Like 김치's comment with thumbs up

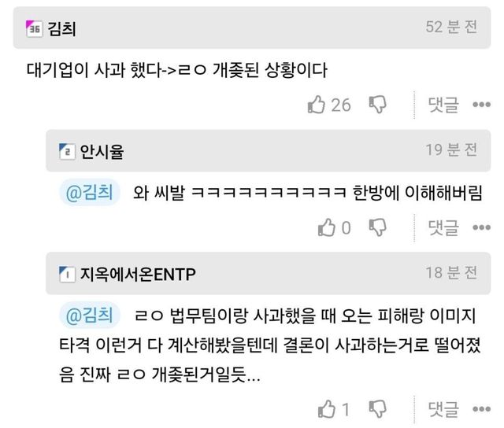pyautogui.click(x=317, y=105)
